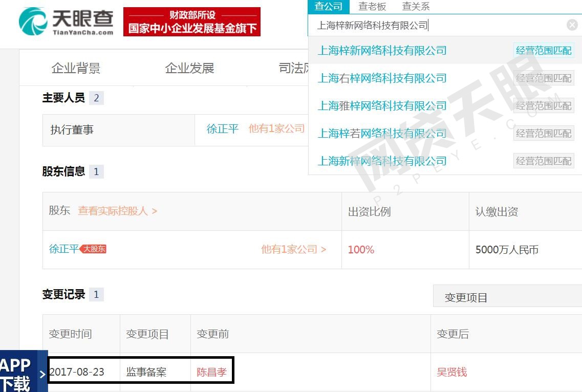Image resolution: width=582 pixels, height=392 pixels.
Task: Click the 2017-08-23 change date
Action: (x=77, y=372)
